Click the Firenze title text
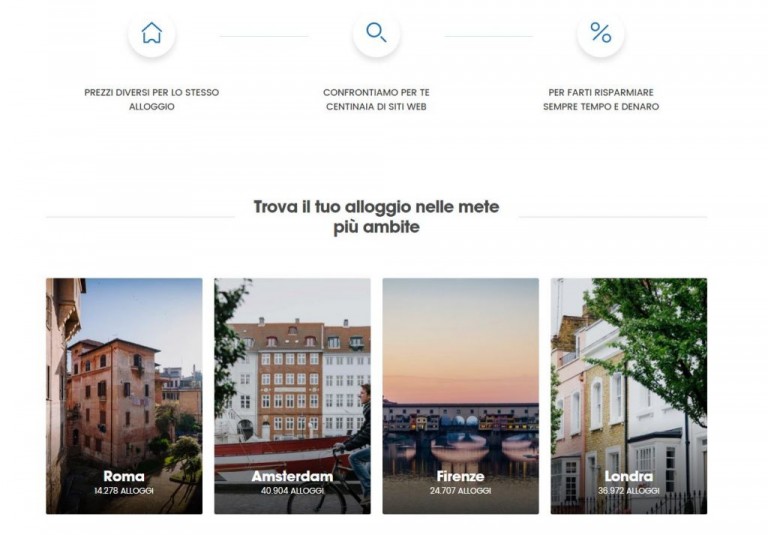Viewport: 768px width, 535px height. click(x=460, y=476)
